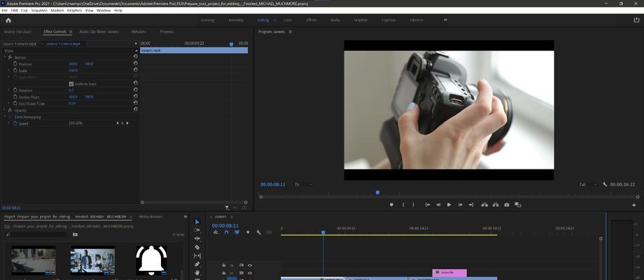Pick the Ripple Edit tool
This screenshot has height=280, width=644.
tap(197, 239)
